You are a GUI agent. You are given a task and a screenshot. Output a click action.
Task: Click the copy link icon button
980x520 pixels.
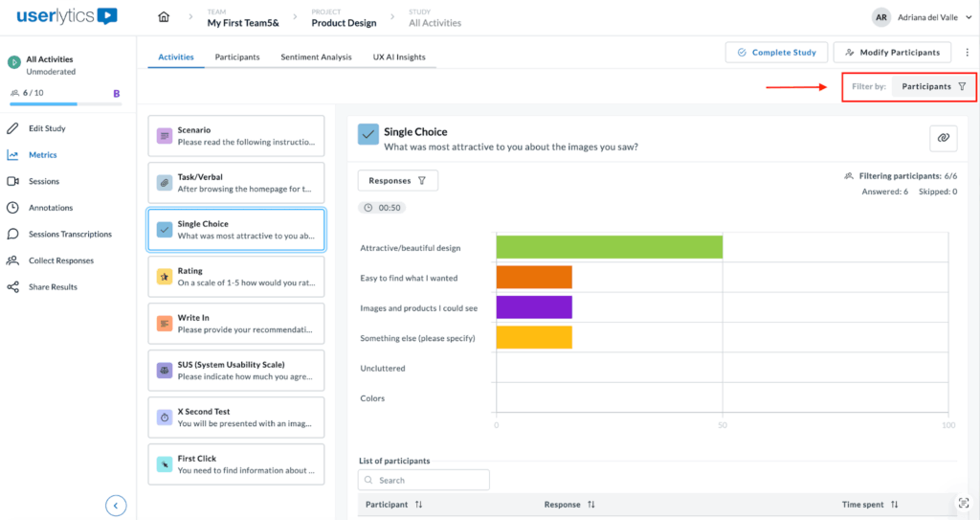pos(943,139)
